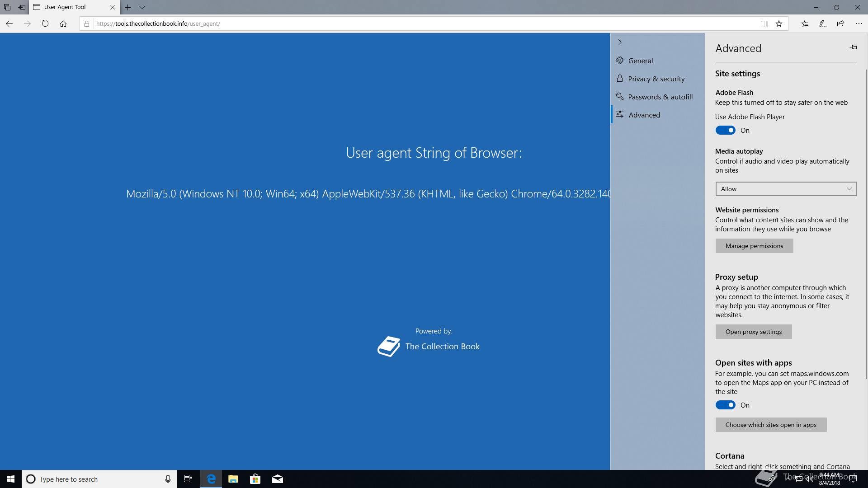Click The Collection Book logo link
868x488 pixels.
tap(429, 347)
